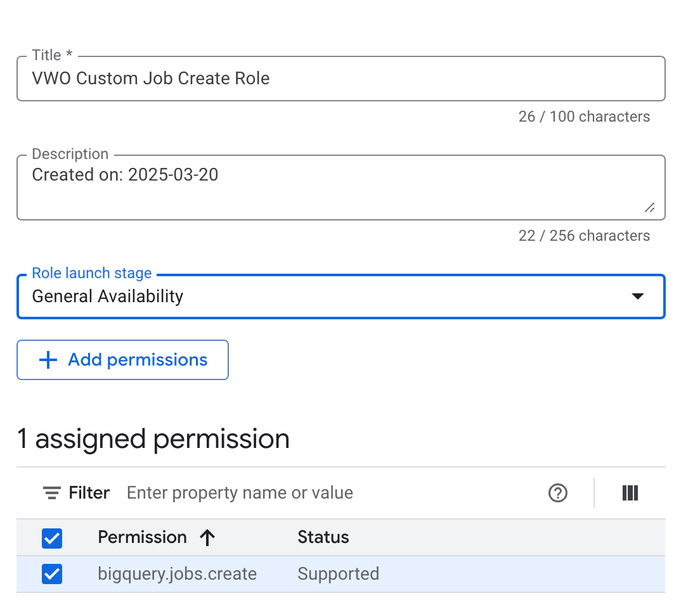This screenshot has height=612, width=700.
Task: Click the '1 assigned permission' heading
Action: click(153, 439)
